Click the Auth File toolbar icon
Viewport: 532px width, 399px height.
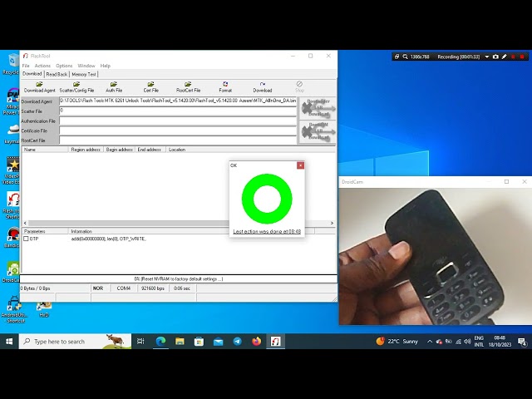114,86
